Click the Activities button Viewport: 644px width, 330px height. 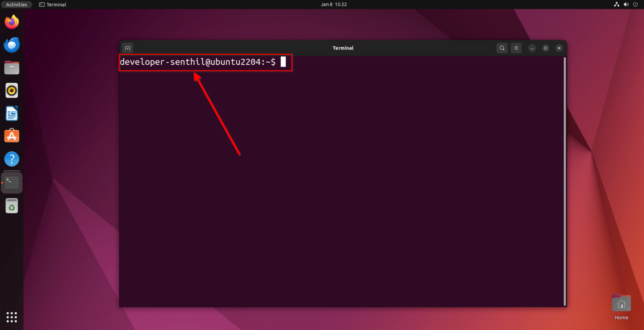16,5
